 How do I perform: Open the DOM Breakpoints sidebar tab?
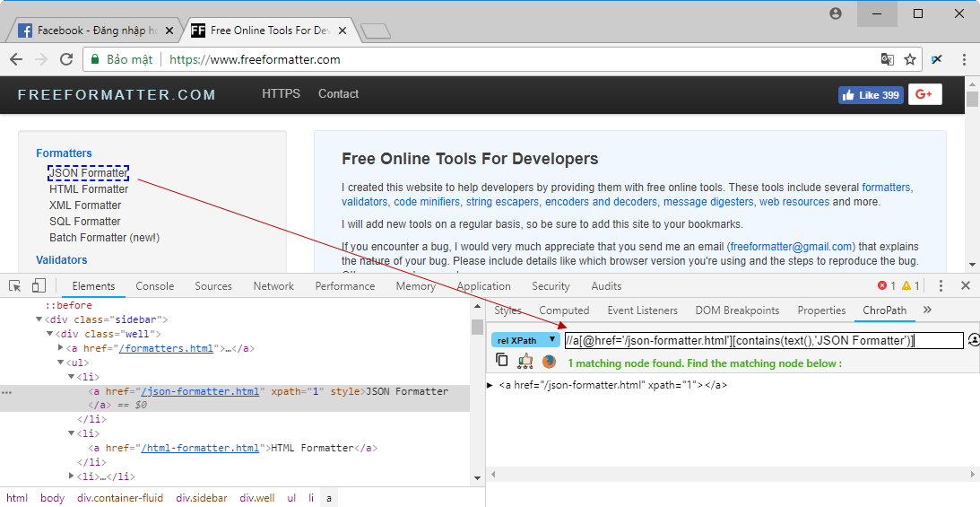[738, 310]
